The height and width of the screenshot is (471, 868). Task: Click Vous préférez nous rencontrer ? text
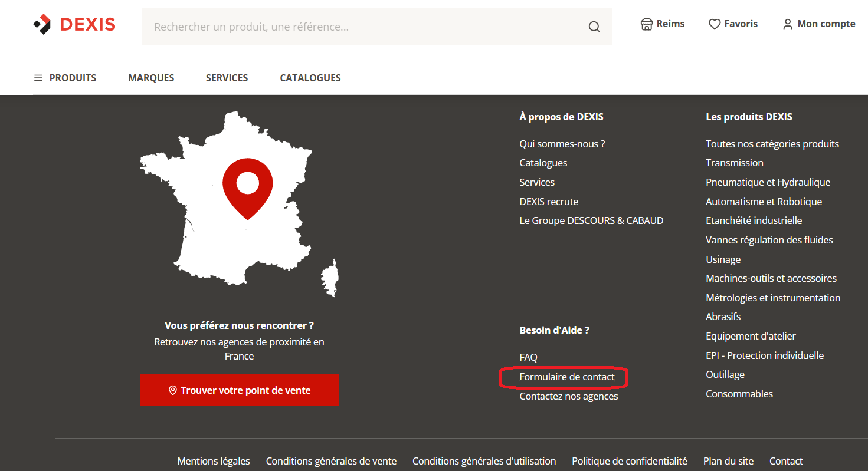pos(239,325)
